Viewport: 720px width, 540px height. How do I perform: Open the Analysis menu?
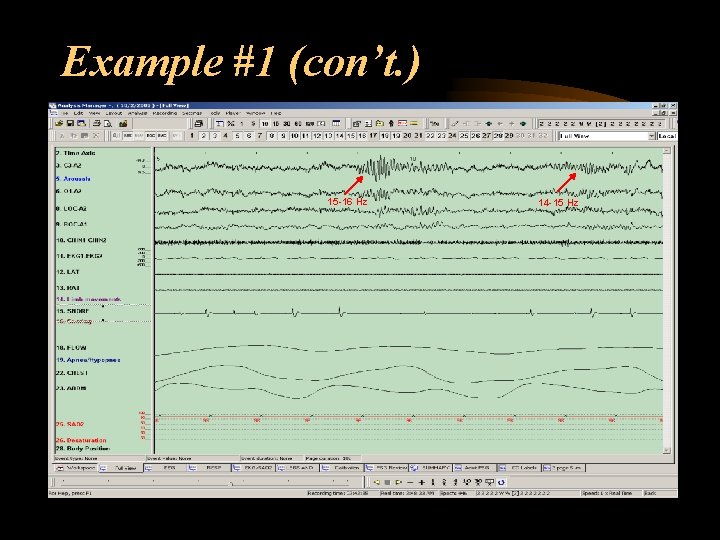point(137,113)
